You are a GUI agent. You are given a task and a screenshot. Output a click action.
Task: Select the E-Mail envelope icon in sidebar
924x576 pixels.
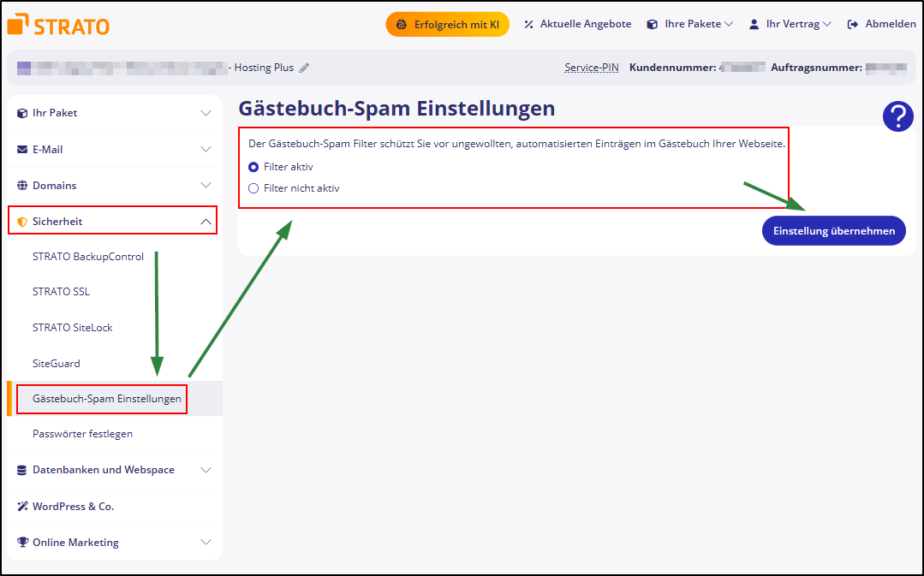(x=23, y=149)
